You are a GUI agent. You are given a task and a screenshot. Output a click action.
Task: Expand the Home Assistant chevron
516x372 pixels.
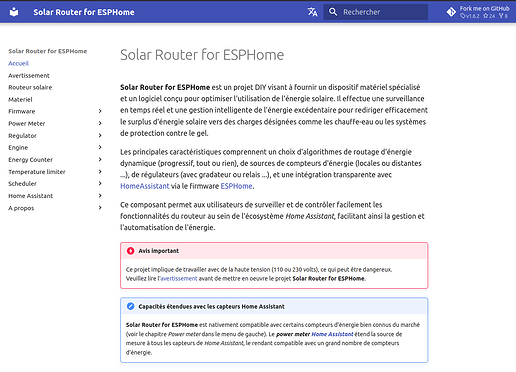(x=100, y=196)
